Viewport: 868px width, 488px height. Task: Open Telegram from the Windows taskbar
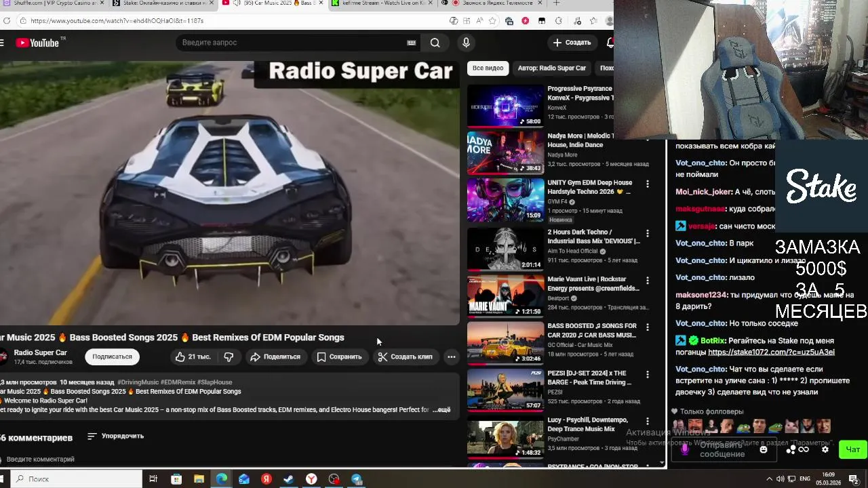[x=357, y=479]
